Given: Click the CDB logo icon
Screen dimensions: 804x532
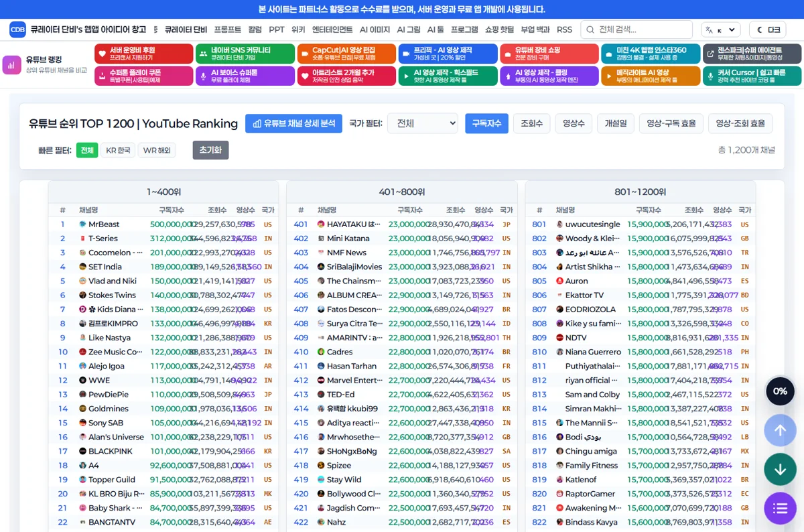Looking at the screenshot, I should pos(17,29).
